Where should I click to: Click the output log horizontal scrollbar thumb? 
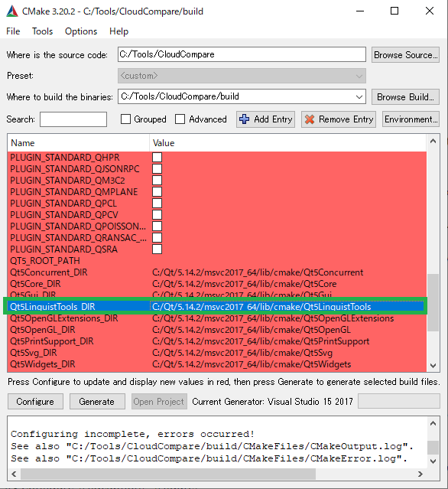pos(168,474)
